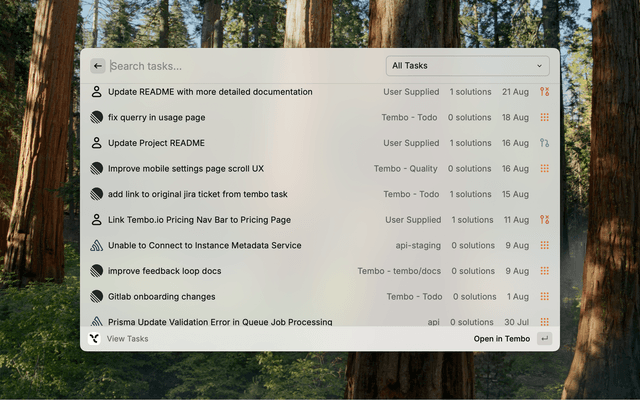Select the Update README with more detailed documentation task
The height and width of the screenshot is (400, 640).
point(210,92)
